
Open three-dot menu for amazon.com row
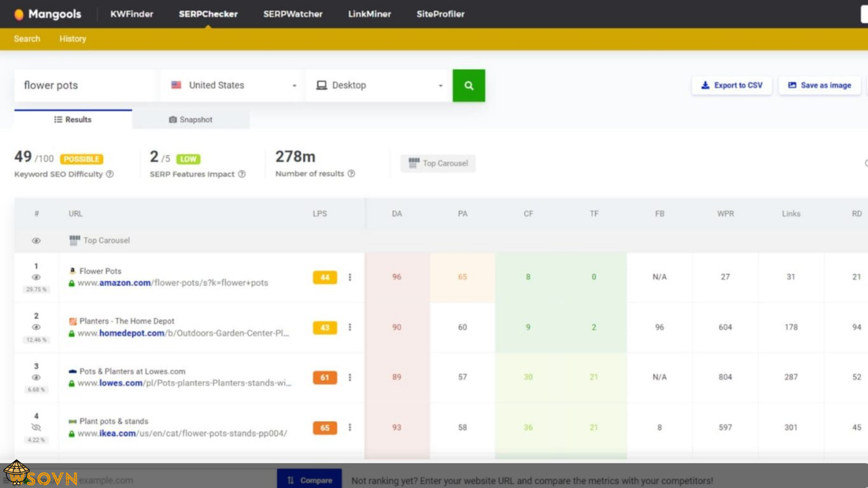coord(350,277)
